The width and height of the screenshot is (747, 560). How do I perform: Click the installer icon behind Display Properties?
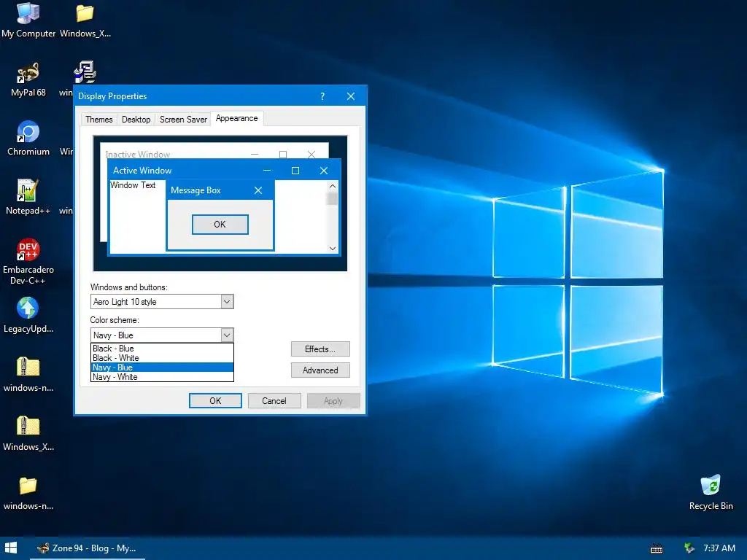[85, 72]
